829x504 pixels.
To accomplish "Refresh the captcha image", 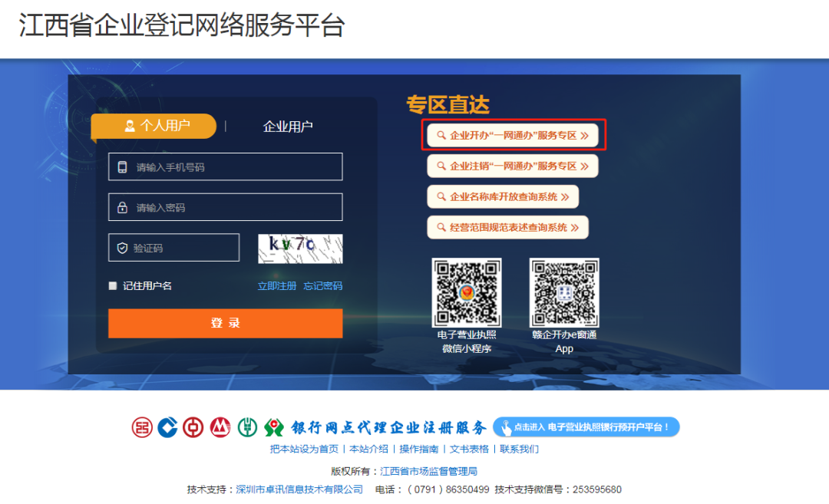I will [x=300, y=248].
